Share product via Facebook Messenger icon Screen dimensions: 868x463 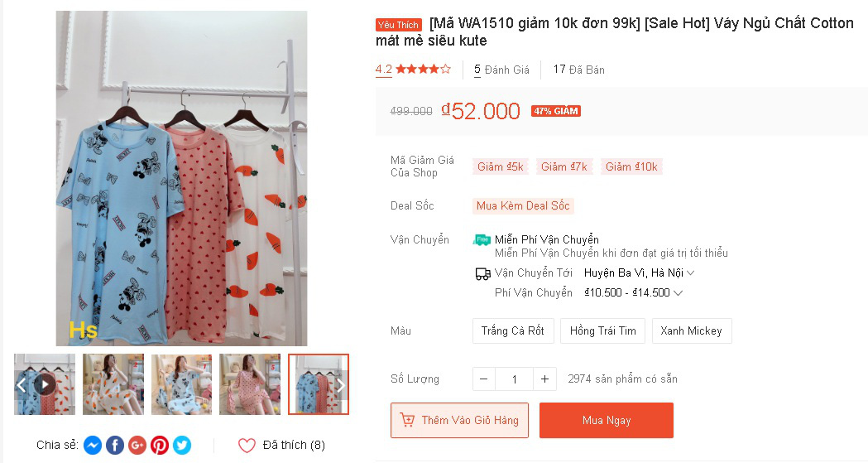(x=93, y=446)
